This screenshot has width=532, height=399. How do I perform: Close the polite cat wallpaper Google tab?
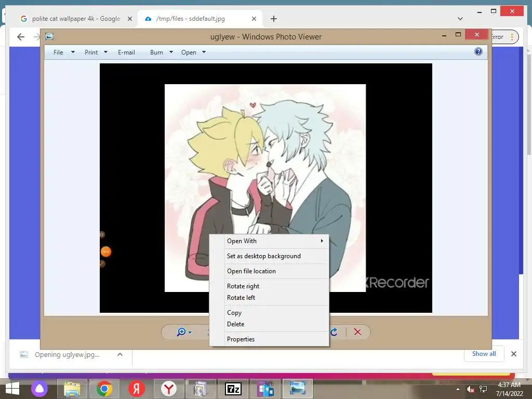(x=129, y=19)
